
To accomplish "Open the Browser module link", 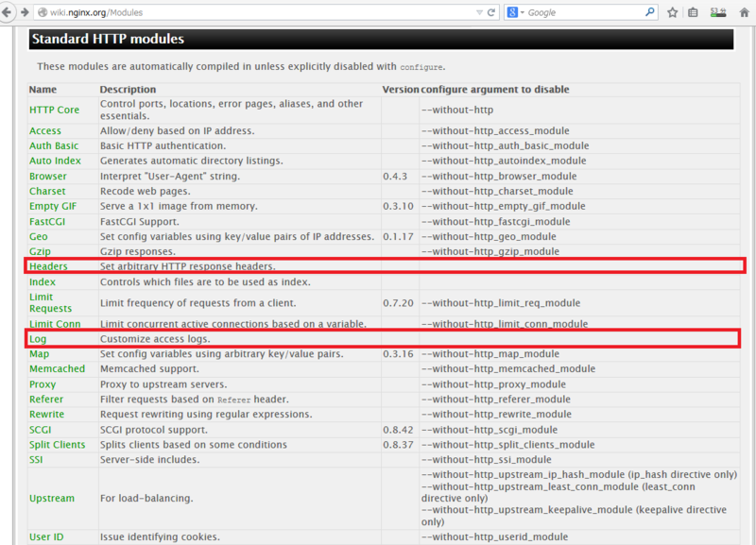I will click(x=48, y=176).
